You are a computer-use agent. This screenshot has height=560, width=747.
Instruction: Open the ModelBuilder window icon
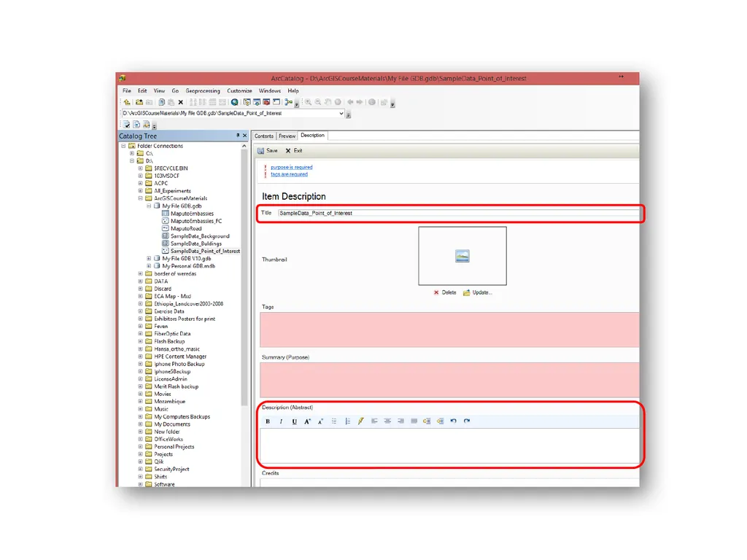click(x=288, y=102)
